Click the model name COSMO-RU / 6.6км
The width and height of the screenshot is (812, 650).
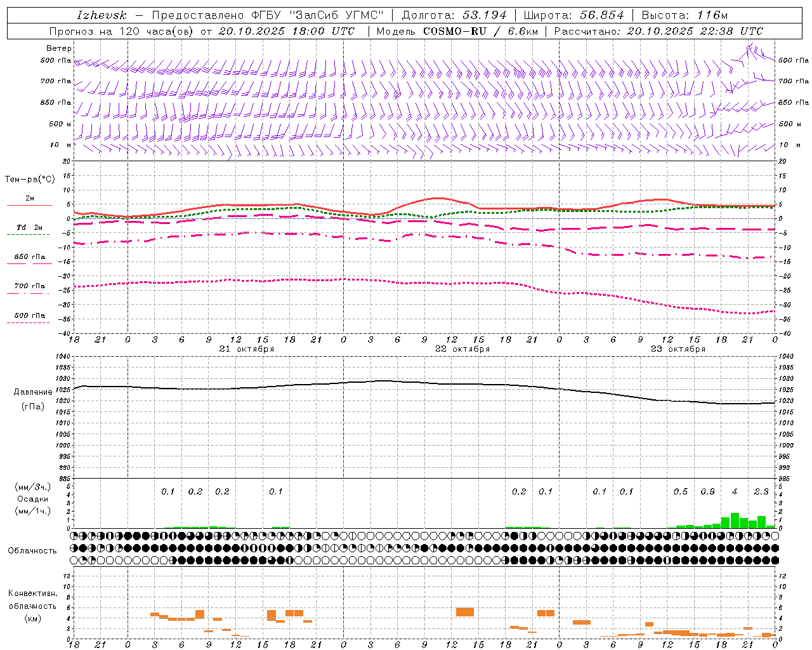click(480, 31)
